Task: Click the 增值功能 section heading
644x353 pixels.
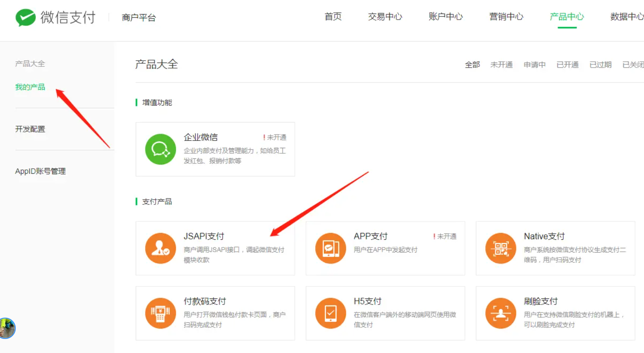Action: 157,103
